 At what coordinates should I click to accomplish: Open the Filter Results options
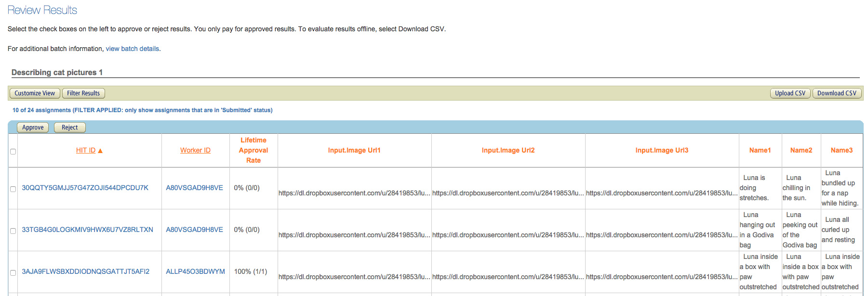tap(83, 93)
